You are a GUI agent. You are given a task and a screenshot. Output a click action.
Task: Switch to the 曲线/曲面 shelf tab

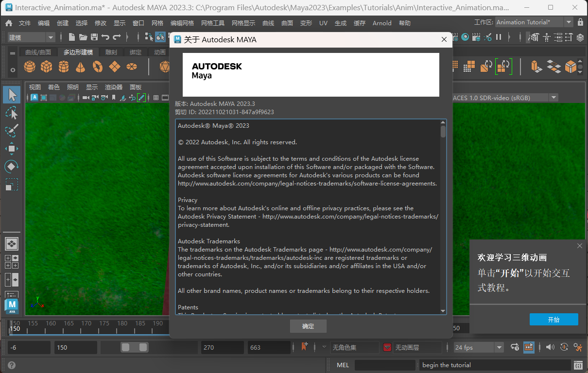38,52
